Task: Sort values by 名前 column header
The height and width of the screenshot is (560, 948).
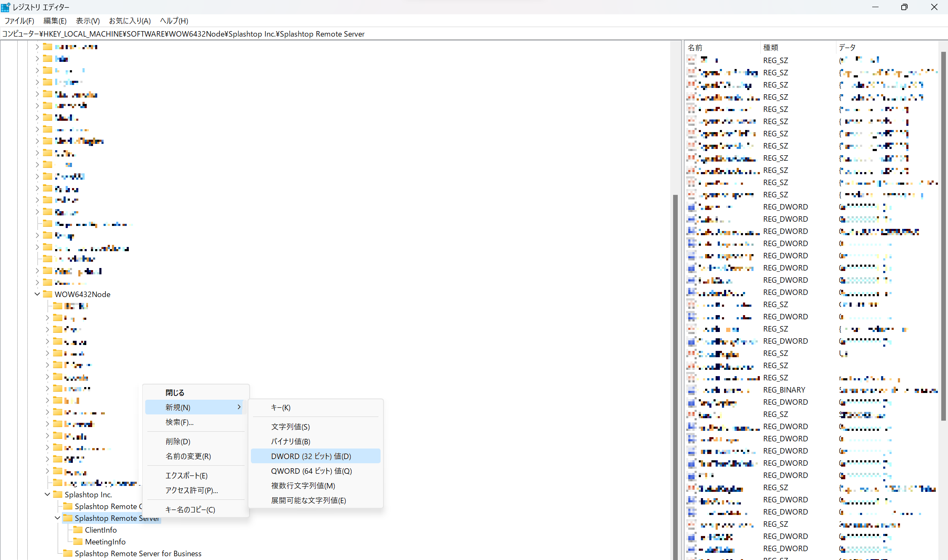Action: click(723, 48)
